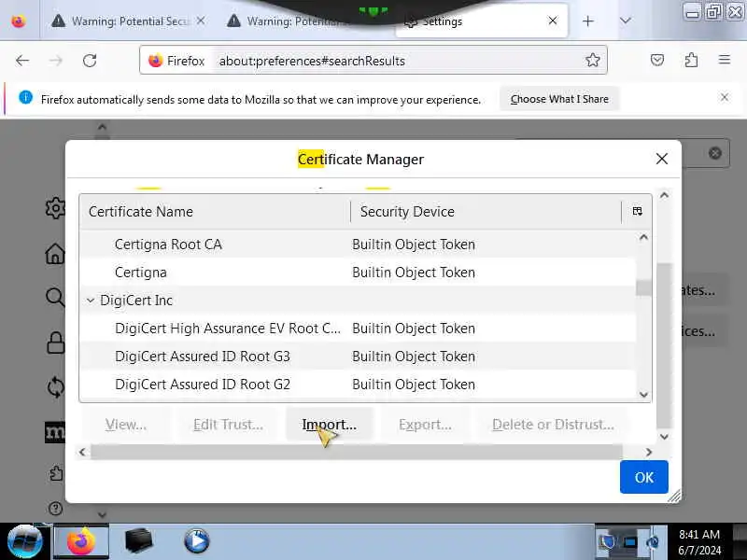The image size is (747, 560).
Task: Click the forward arrow
Action: click(x=56, y=61)
